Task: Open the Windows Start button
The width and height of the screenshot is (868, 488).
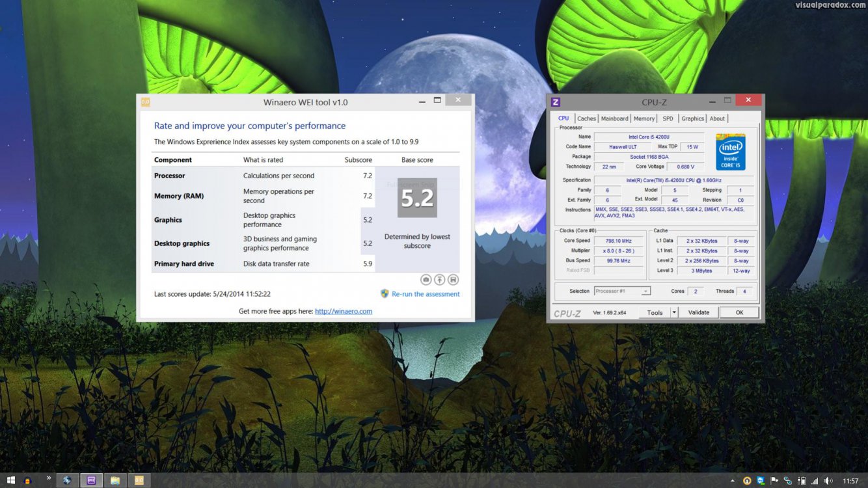Action: [11, 481]
